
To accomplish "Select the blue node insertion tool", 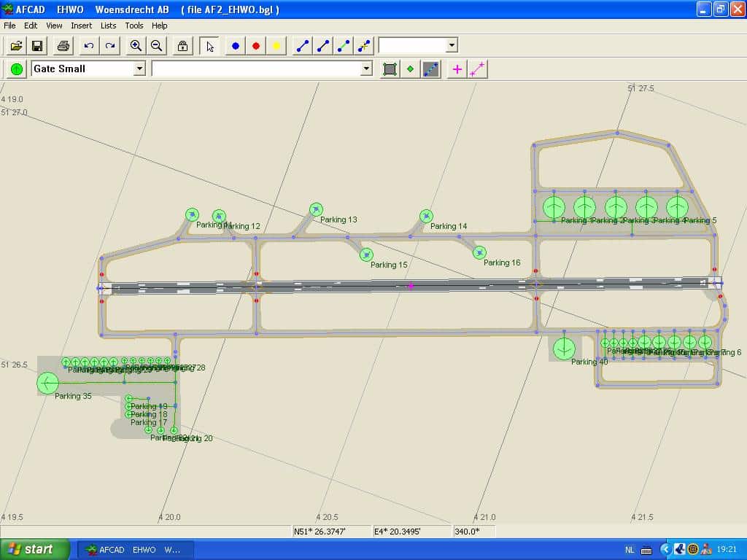I will click(233, 45).
